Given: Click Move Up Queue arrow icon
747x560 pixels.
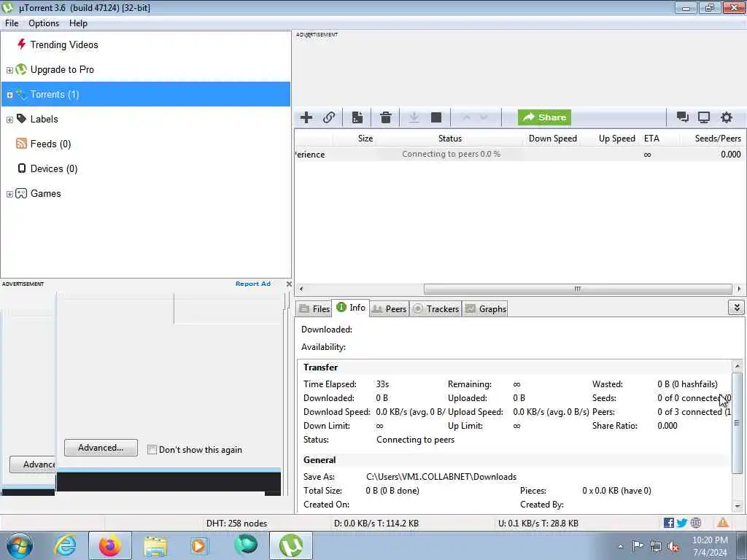Looking at the screenshot, I should pos(466,117).
